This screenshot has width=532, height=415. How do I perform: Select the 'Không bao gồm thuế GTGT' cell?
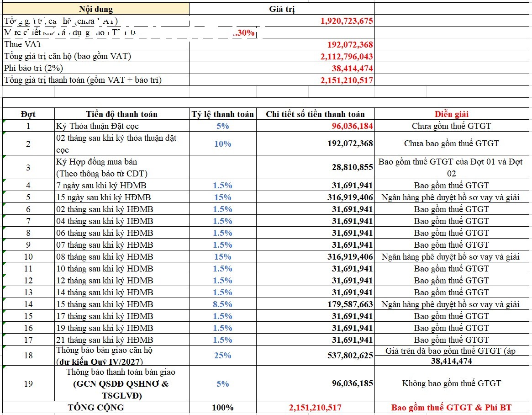tap(452, 383)
